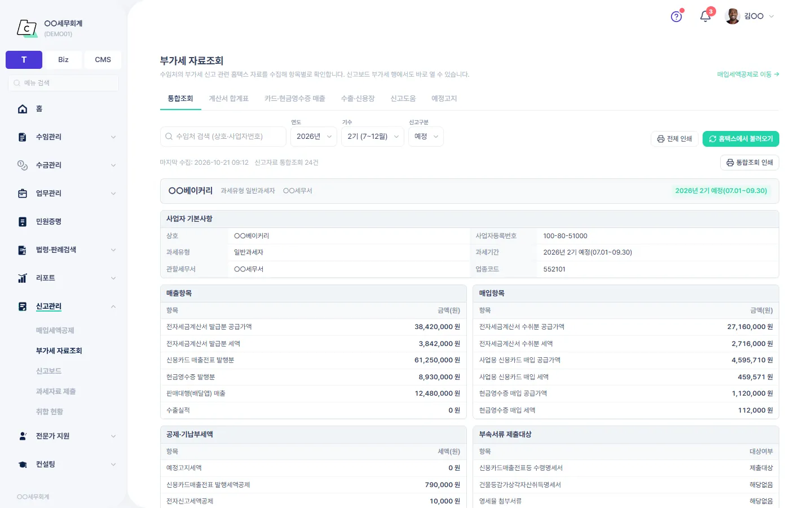Screen dimensions: 812x508
Task: Click the 전체 인쇄 button
Action: [675, 139]
